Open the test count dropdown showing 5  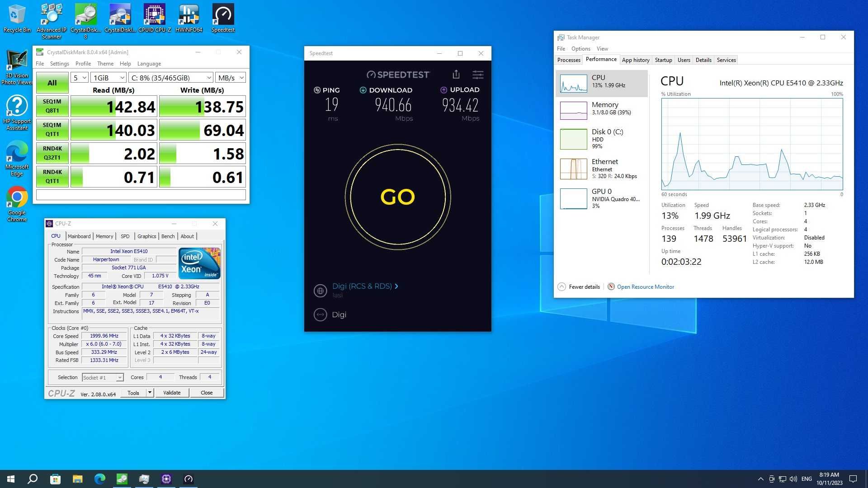(x=79, y=78)
